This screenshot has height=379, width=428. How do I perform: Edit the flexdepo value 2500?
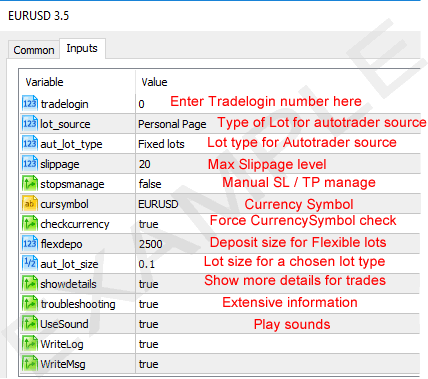(x=151, y=244)
